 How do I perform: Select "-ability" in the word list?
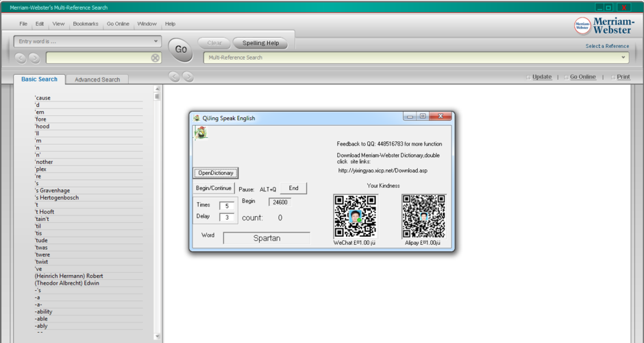(x=44, y=311)
